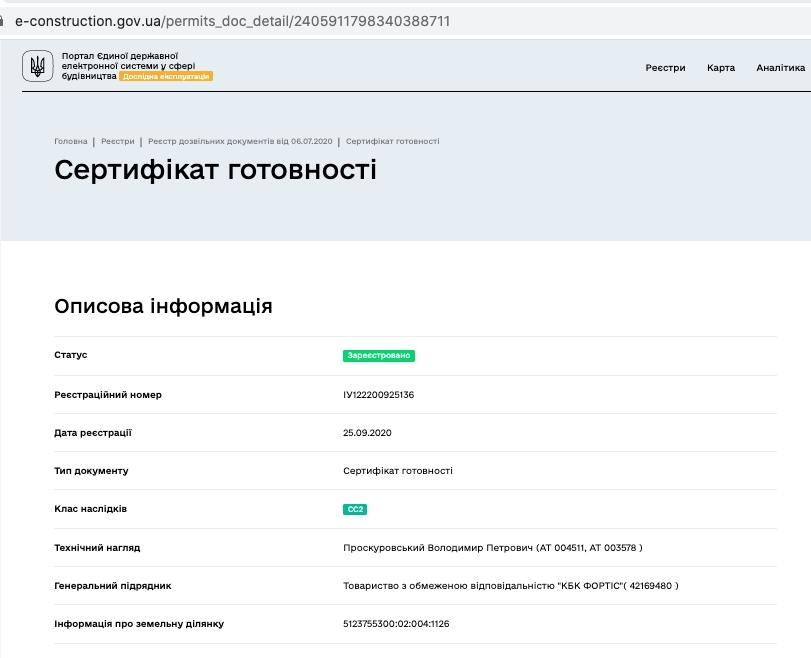The height and width of the screenshot is (658, 811).
Task: Click the Зареєстровано status badge
Action: click(379, 355)
